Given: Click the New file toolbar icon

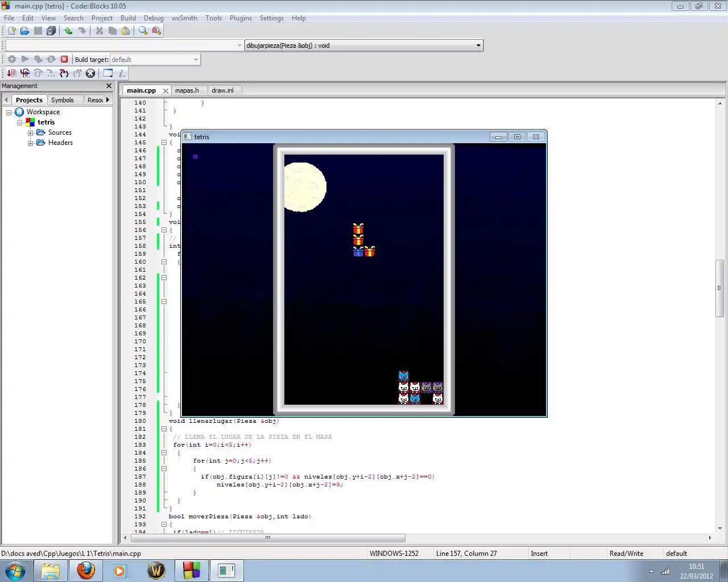Looking at the screenshot, I should click(11, 31).
